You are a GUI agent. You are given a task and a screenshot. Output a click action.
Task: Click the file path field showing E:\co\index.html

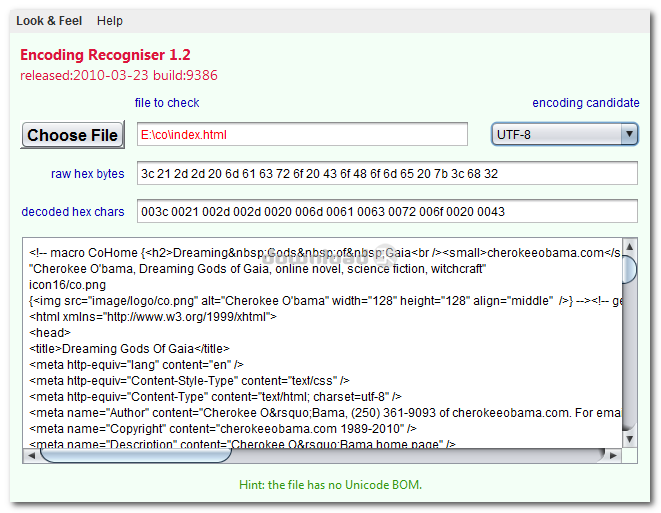(x=302, y=134)
